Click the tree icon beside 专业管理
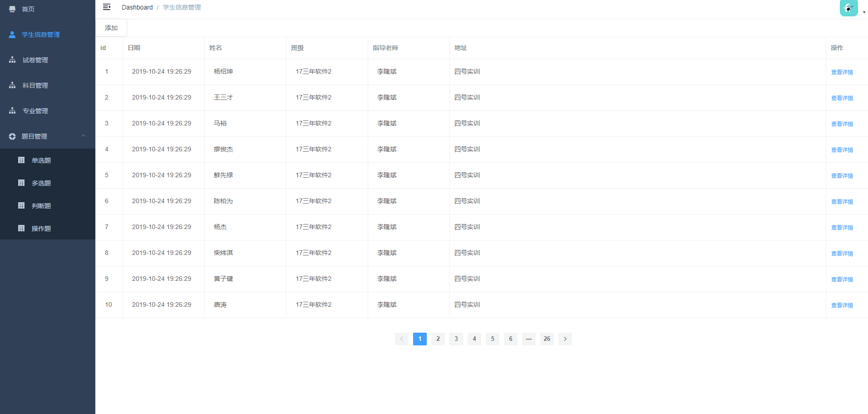 12,111
